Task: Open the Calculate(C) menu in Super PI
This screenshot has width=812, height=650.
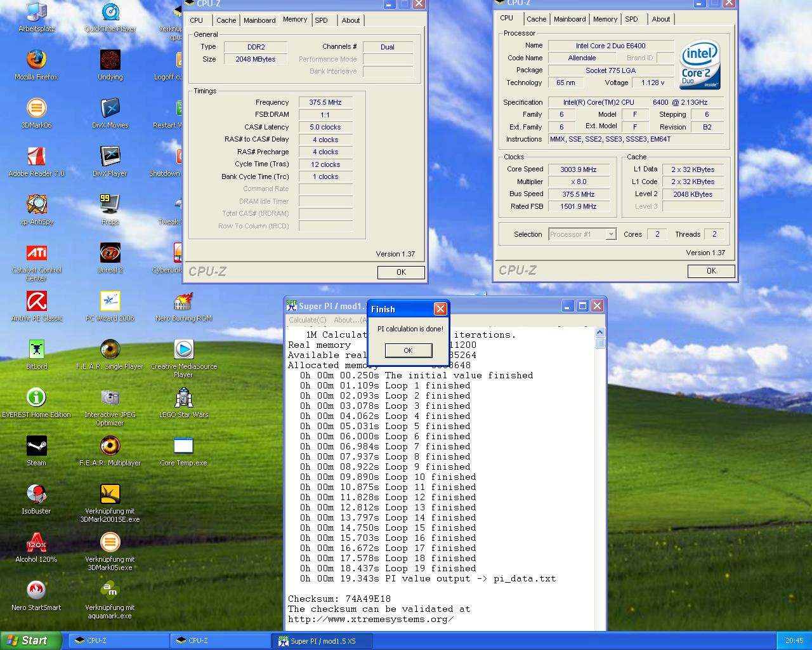Action: coord(308,320)
